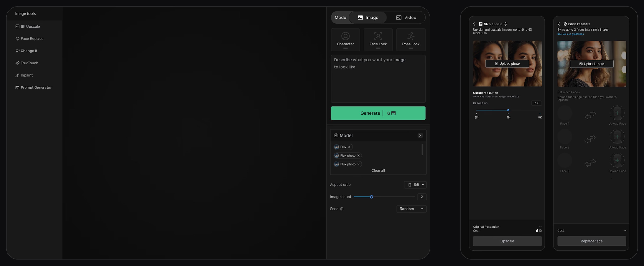Open the See fair use guidelines link
The width and height of the screenshot is (644, 266).
point(570,34)
